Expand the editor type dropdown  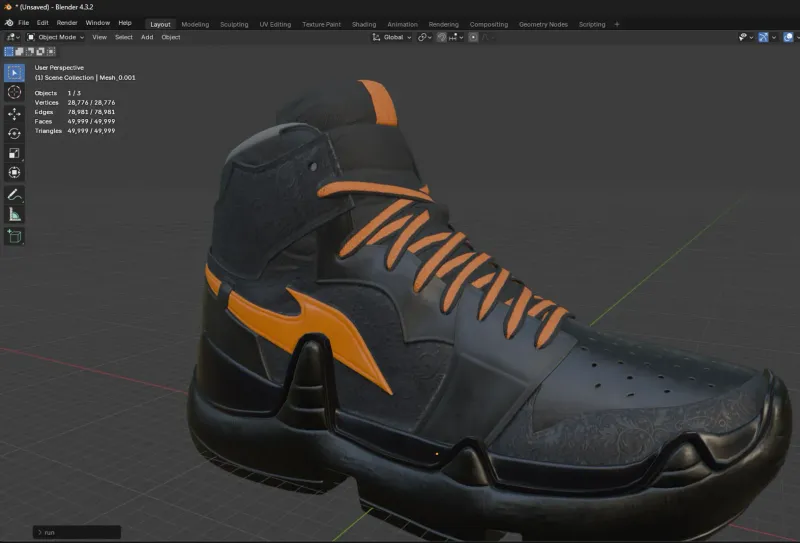pos(12,37)
